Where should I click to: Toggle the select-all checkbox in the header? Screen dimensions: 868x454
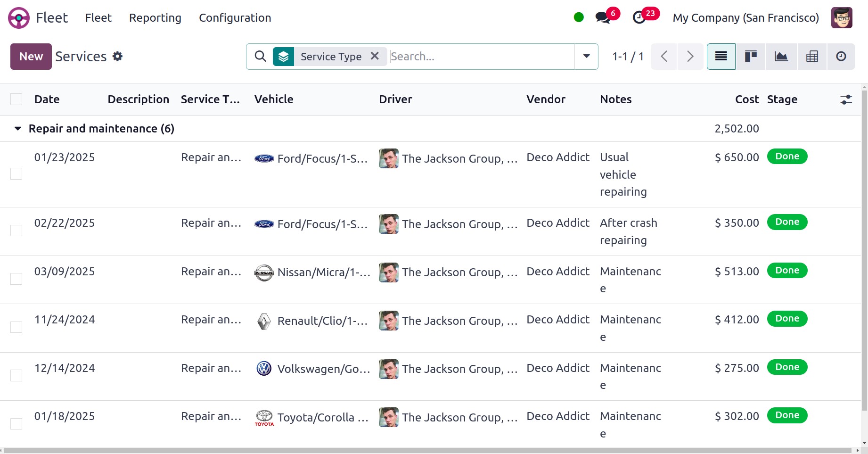[x=16, y=99]
